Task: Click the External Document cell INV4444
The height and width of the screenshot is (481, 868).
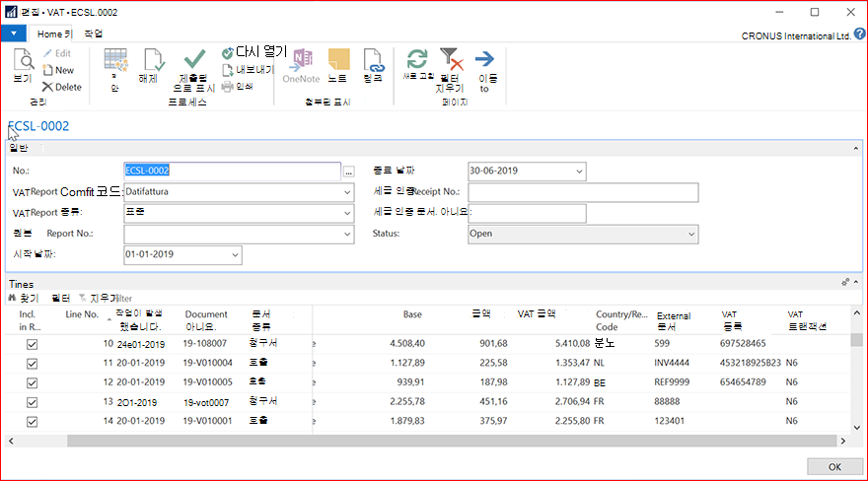Action: [672, 363]
